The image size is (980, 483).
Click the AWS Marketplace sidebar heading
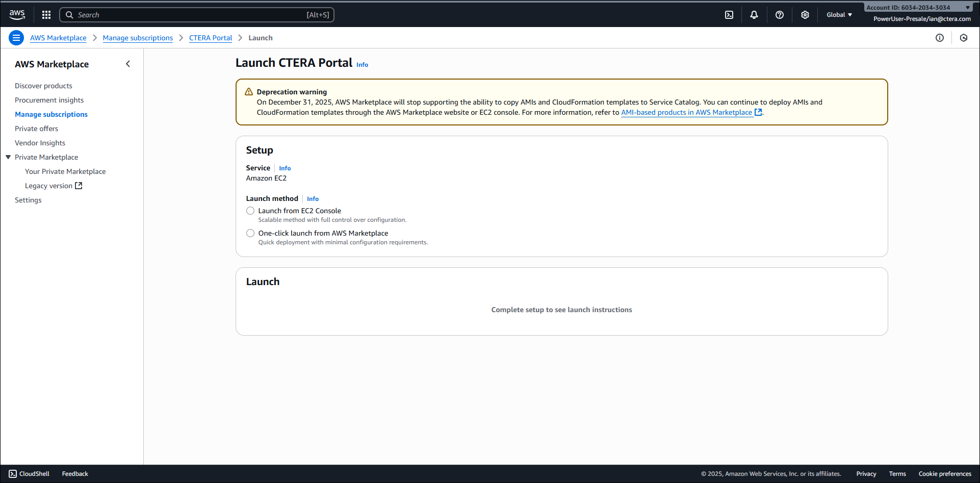(51, 64)
